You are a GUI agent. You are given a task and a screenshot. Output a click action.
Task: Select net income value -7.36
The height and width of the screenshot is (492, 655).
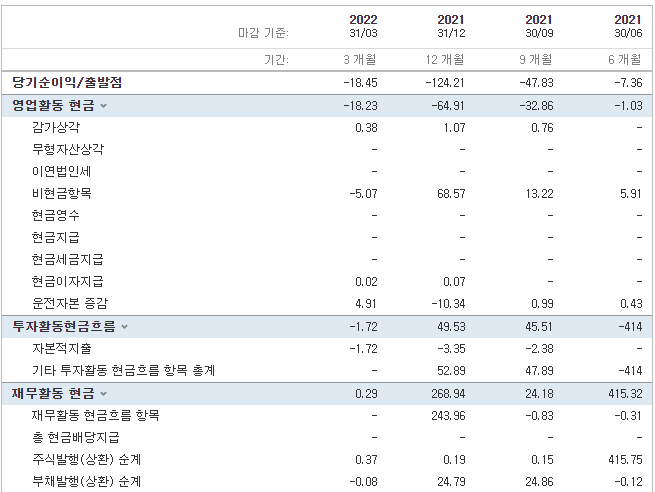pyautogui.click(x=628, y=83)
